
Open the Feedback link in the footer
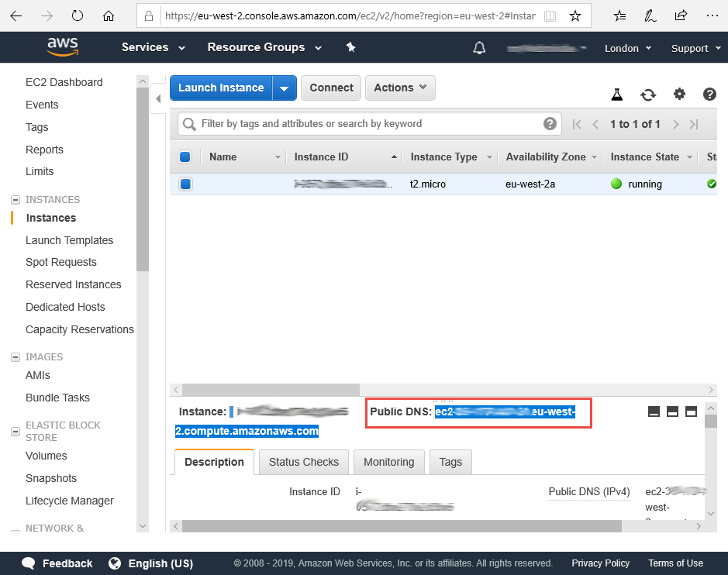click(x=57, y=563)
